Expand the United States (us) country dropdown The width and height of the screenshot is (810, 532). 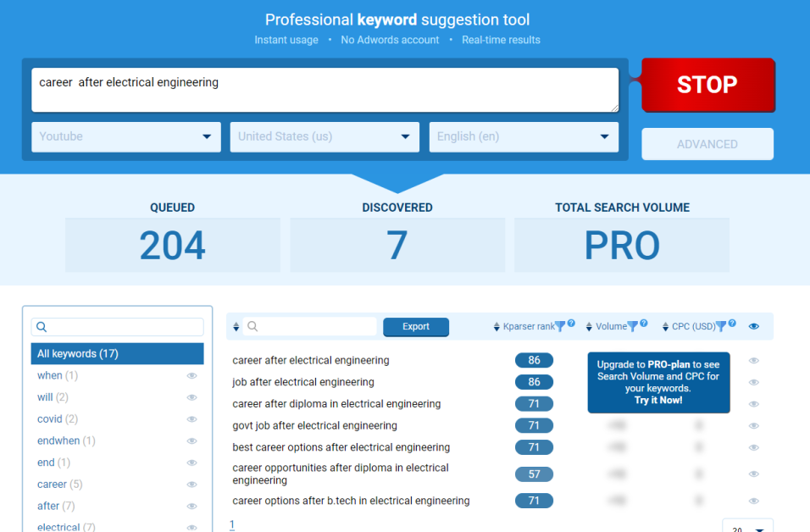tap(325, 136)
